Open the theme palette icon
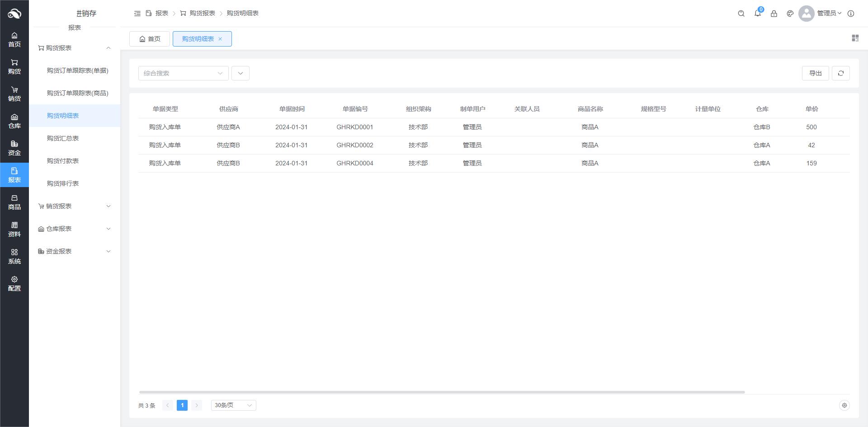Viewport: 868px width, 427px height. coord(790,14)
